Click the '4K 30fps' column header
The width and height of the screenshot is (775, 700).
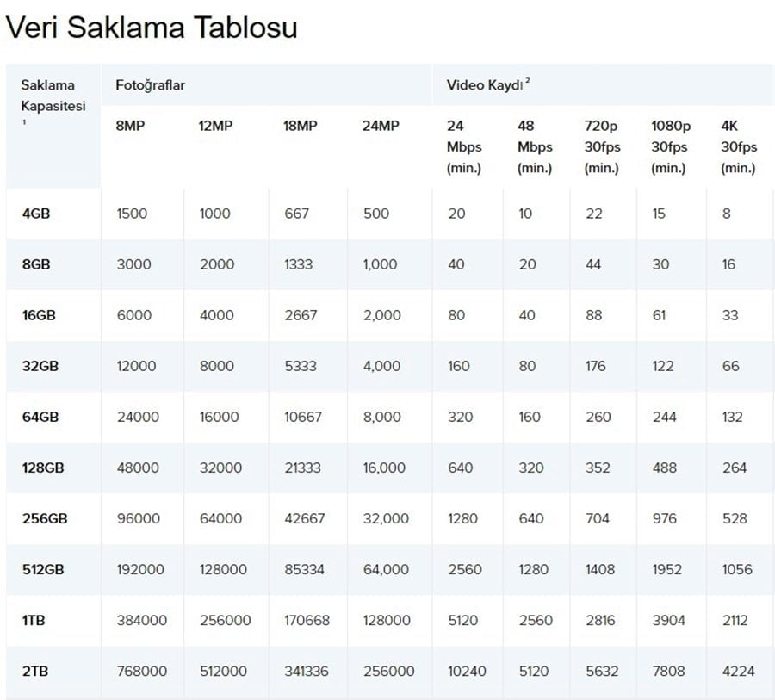point(739,146)
